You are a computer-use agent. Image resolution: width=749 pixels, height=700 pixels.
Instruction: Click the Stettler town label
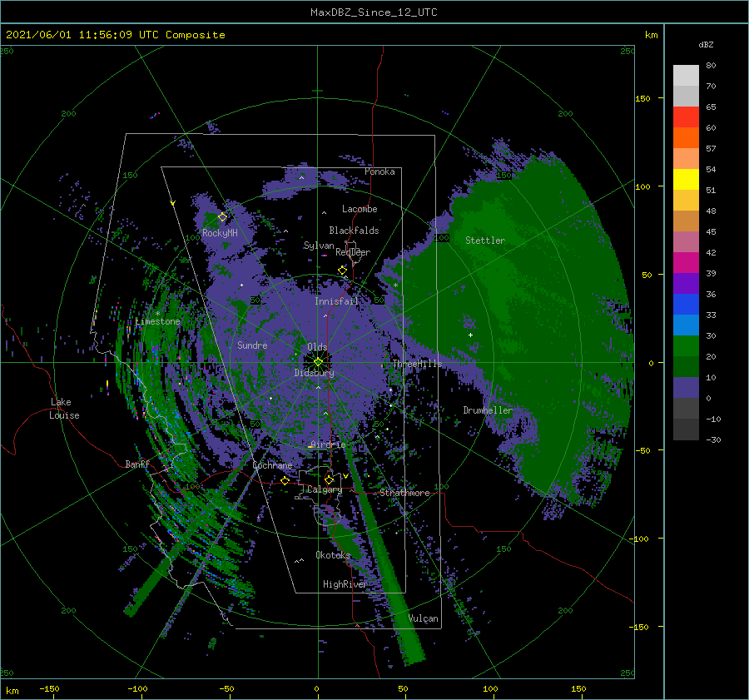485,241
